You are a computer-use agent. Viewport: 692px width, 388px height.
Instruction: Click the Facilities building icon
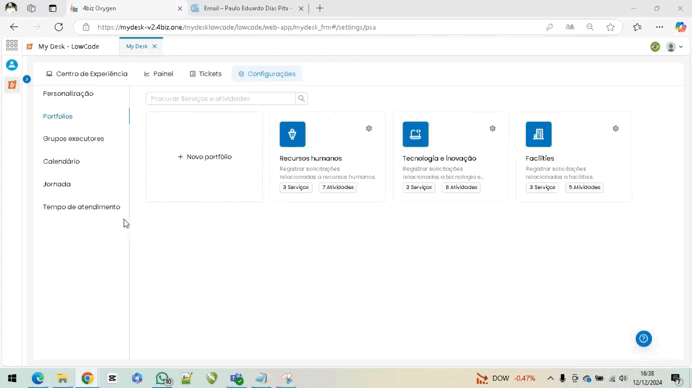(538, 134)
